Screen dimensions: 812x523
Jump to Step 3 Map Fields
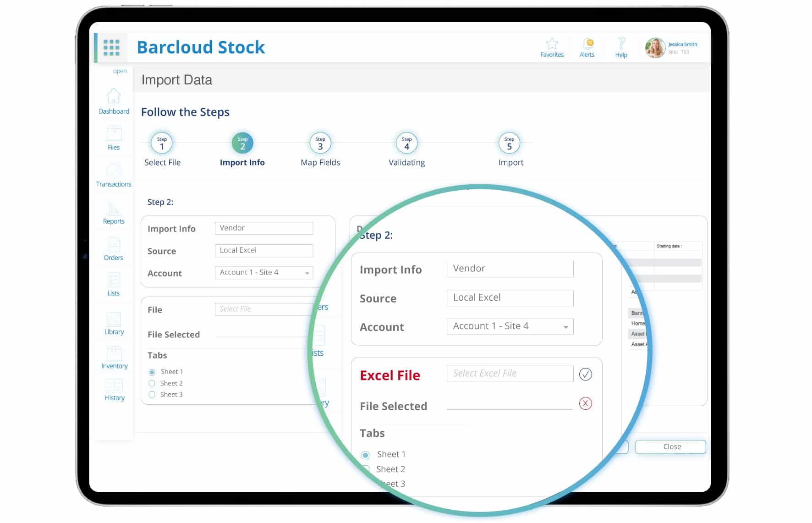pos(320,149)
